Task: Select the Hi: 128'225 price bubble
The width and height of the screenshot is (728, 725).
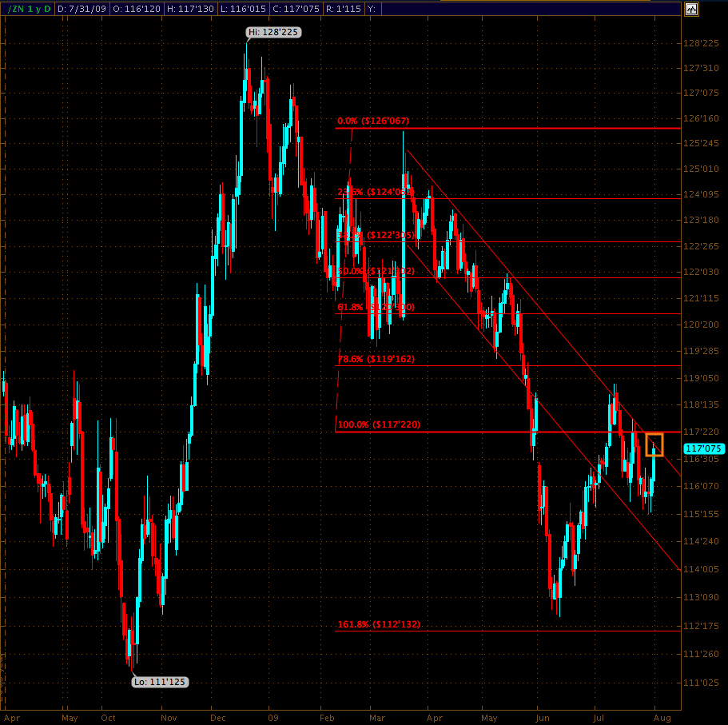Action: coord(273,32)
